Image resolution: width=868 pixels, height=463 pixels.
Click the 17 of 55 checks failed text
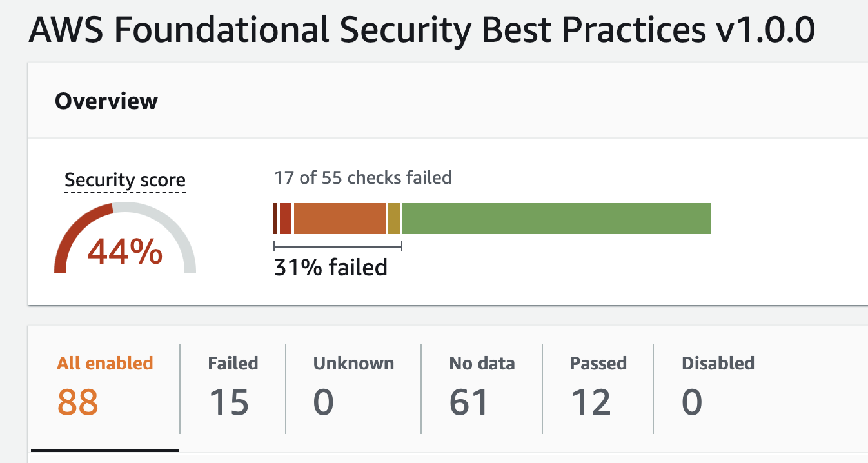click(x=362, y=177)
